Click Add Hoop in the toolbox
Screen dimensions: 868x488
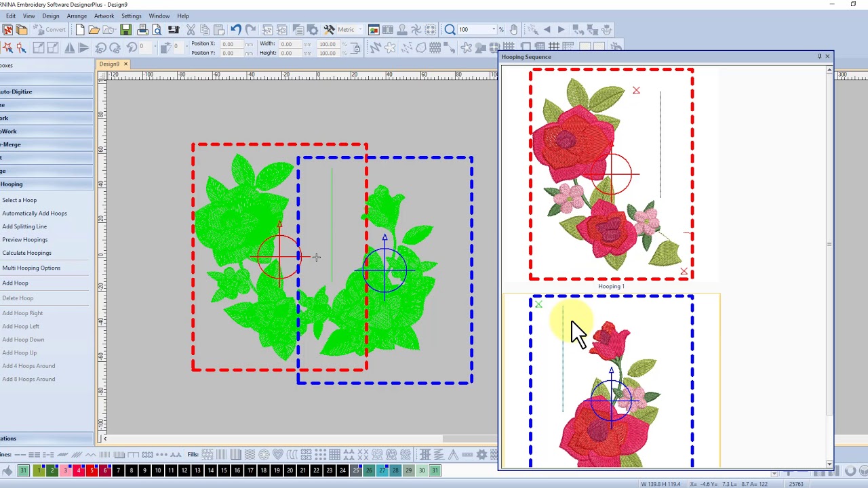click(15, 283)
